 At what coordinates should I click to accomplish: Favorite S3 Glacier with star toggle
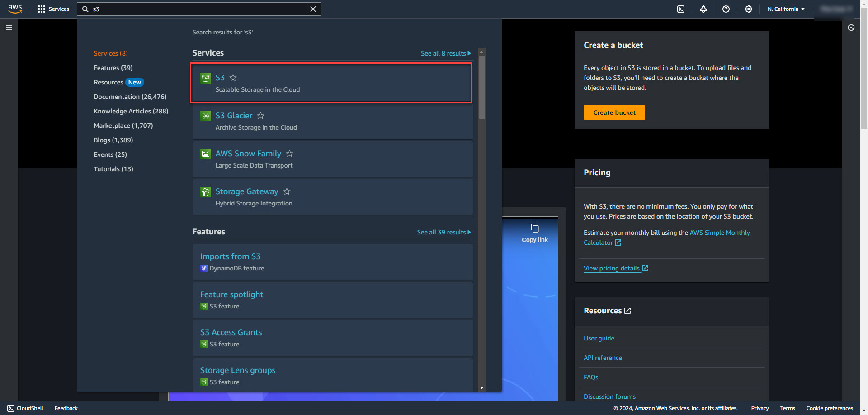(x=261, y=116)
